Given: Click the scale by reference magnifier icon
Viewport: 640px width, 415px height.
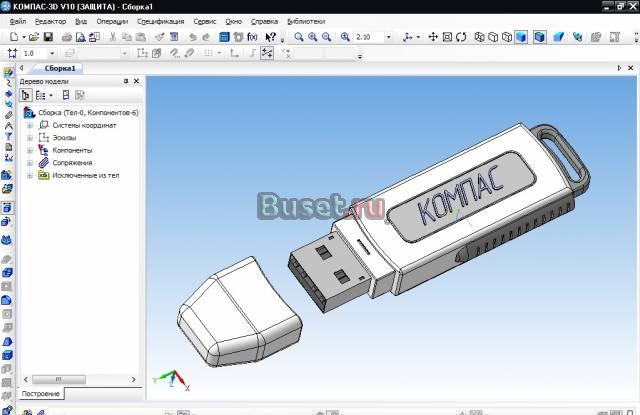Looking at the screenshot, I should pyautogui.click(x=345, y=37).
